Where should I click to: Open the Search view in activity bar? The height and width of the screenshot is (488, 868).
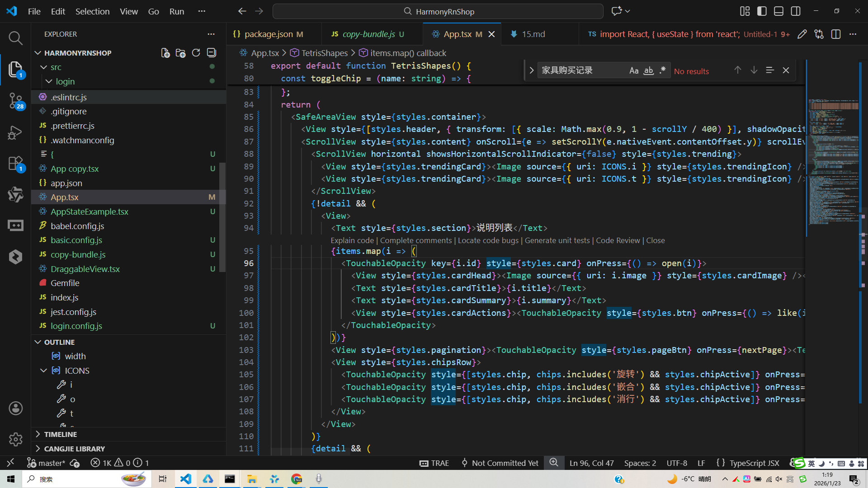15,38
